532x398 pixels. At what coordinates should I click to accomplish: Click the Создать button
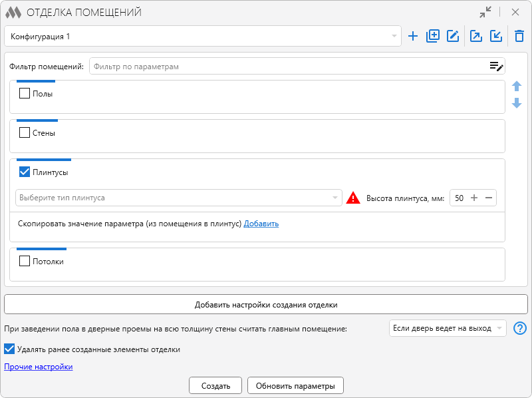[215, 385]
